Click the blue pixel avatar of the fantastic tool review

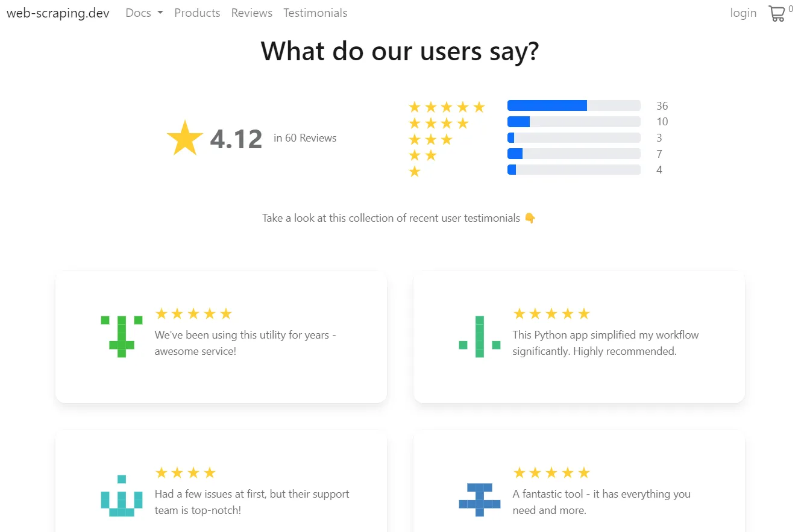[479, 497]
